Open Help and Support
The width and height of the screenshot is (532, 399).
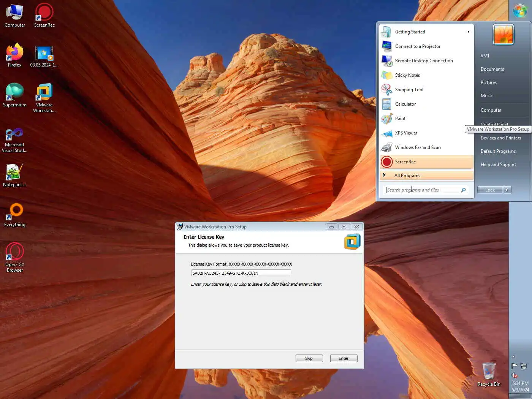(x=498, y=165)
